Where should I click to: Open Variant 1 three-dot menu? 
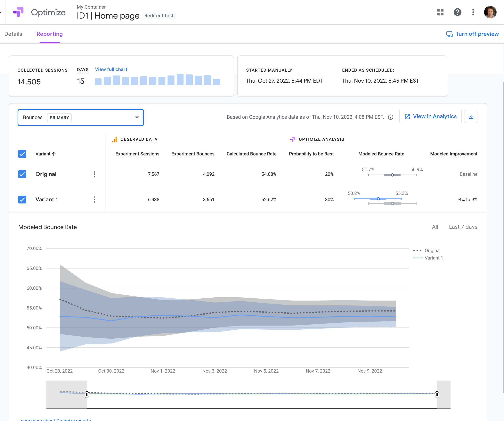(94, 200)
